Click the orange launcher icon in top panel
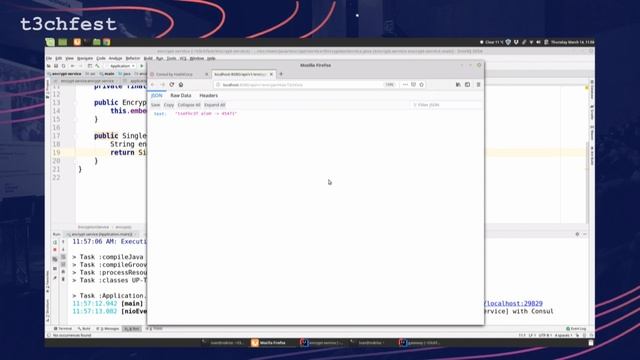The height and width of the screenshot is (360, 640). 77,42
